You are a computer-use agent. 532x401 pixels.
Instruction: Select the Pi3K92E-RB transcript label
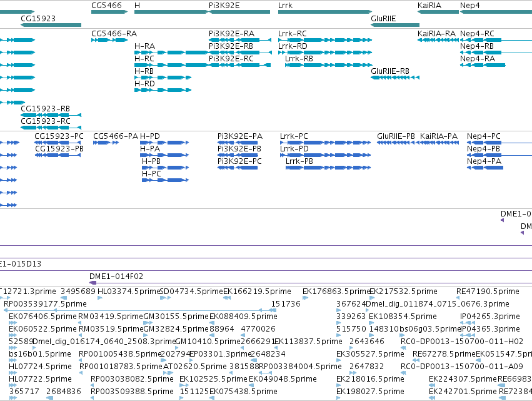(x=231, y=46)
